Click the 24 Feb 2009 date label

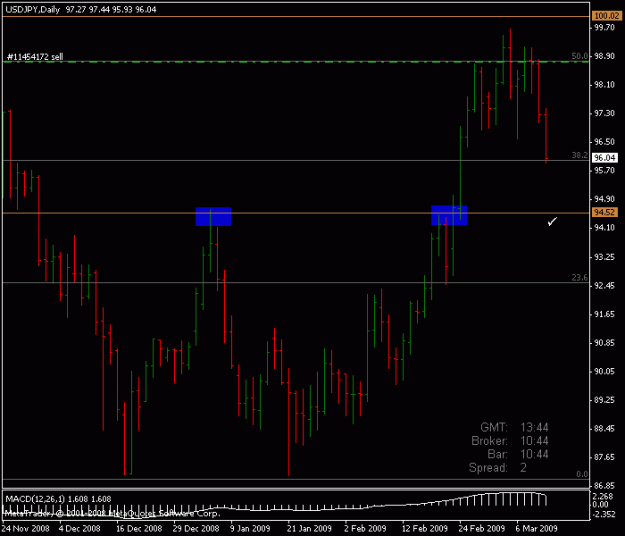482,529
